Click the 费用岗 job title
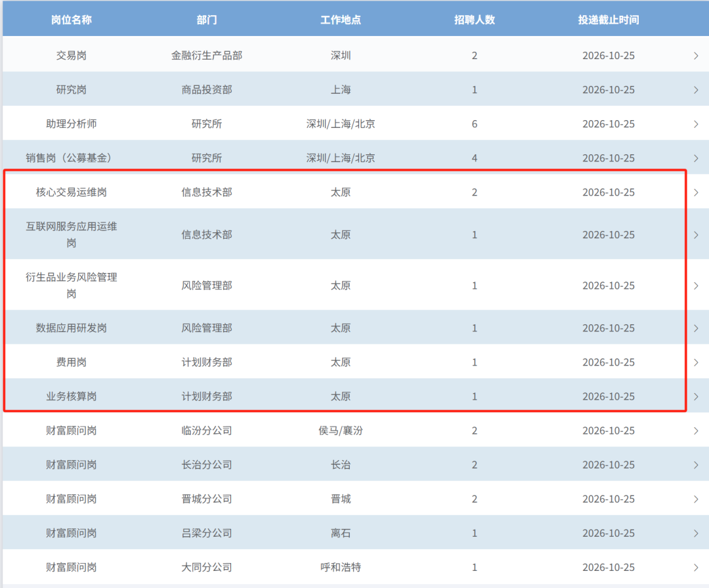The width and height of the screenshot is (709, 588). 72,362
